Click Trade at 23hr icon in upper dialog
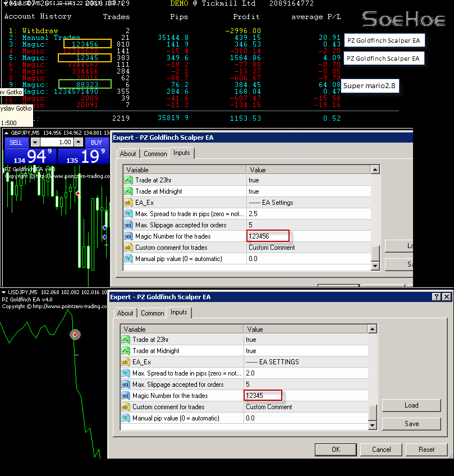454x476 pixels. coord(129,180)
